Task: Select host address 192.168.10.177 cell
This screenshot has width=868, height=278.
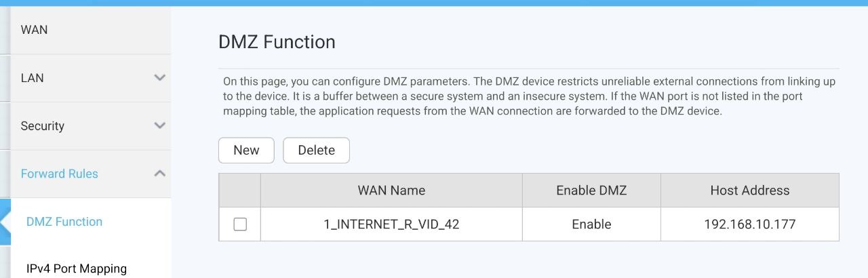Action: coord(749,224)
